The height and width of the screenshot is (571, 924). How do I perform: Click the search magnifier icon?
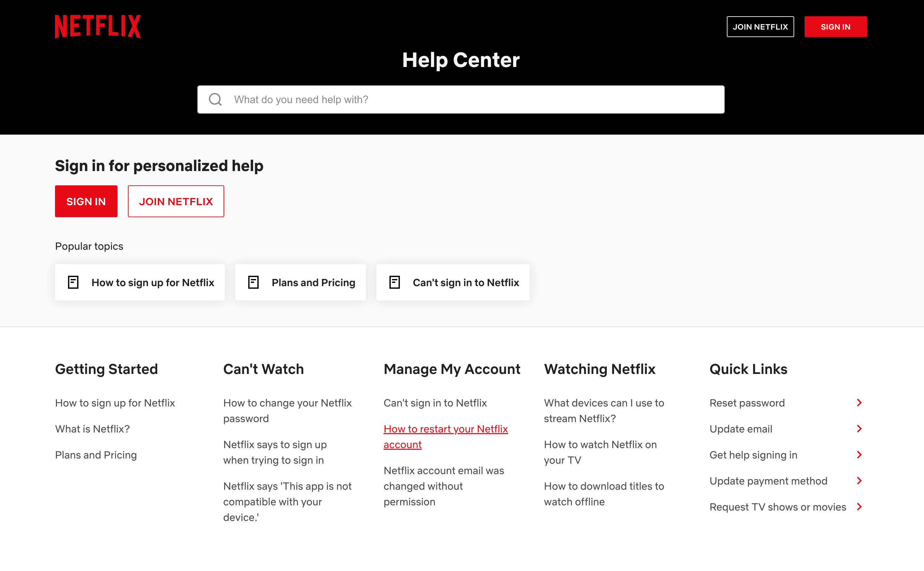point(215,99)
